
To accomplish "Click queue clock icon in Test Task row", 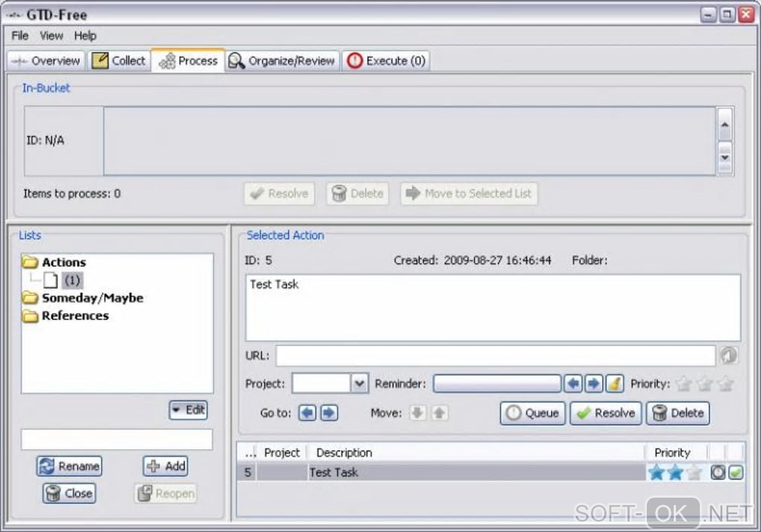I will (x=718, y=472).
